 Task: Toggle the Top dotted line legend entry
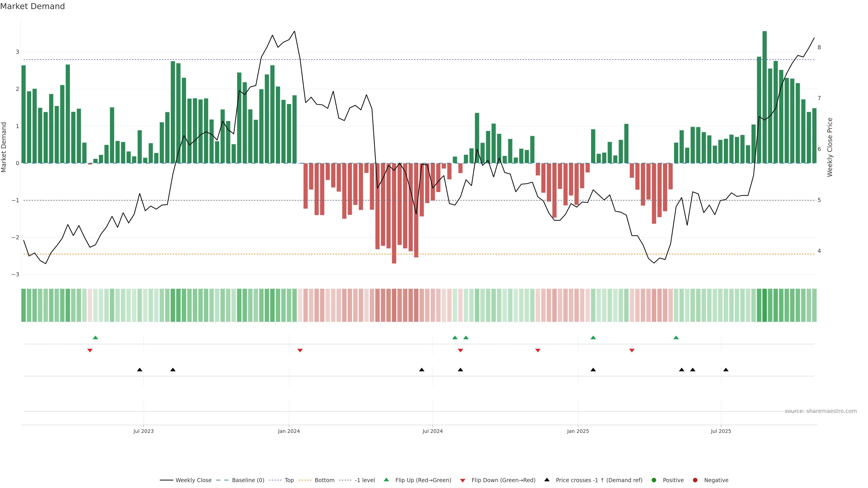click(x=289, y=480)
